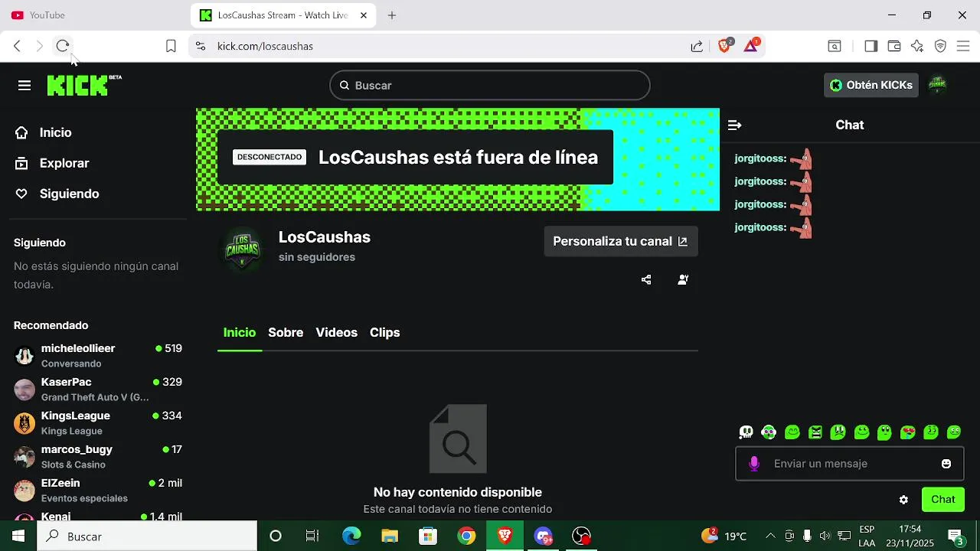Show hidden system tray icons
This screenshot has width=980, height=551.
click(x=770, y=536)
